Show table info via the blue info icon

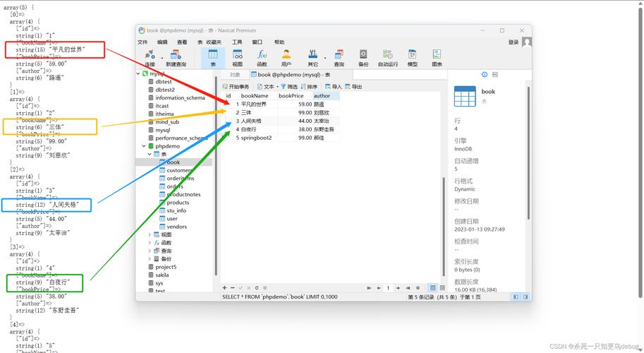tap(485, 74)
